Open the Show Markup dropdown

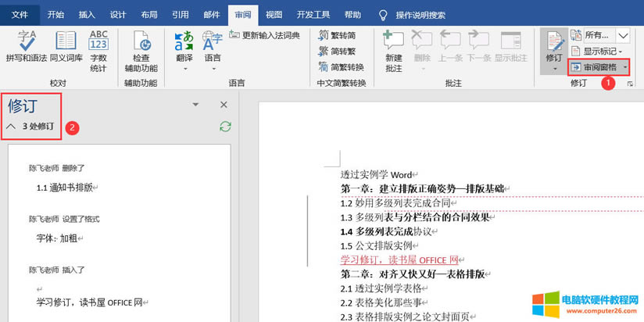[x=599, y=52]
